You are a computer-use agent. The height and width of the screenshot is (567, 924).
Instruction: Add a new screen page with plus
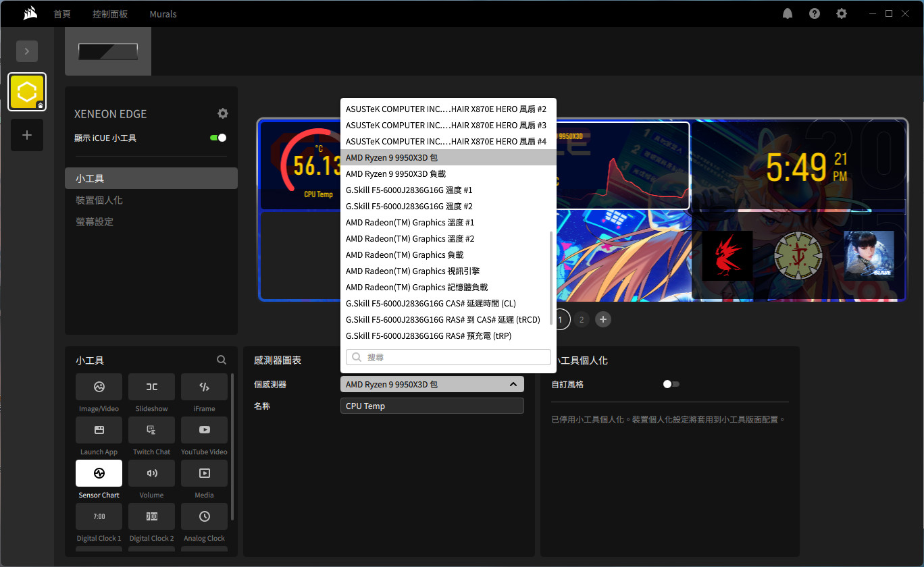603,319
